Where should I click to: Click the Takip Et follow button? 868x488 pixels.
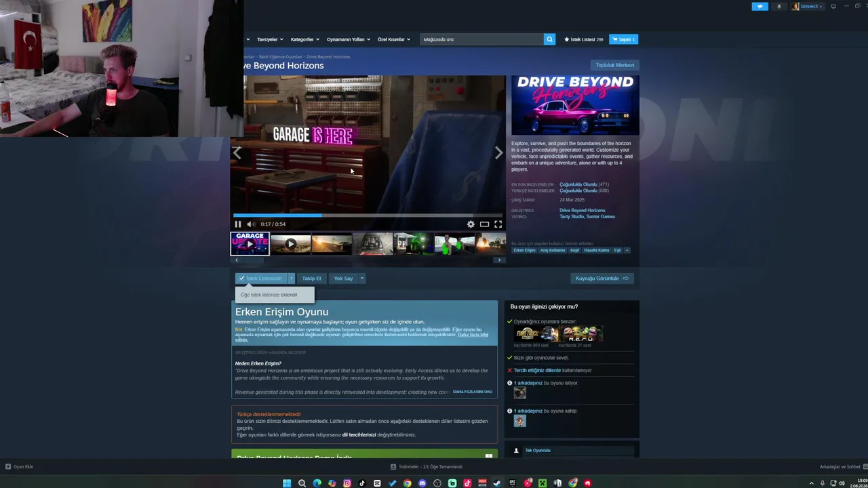pos(312,279)
